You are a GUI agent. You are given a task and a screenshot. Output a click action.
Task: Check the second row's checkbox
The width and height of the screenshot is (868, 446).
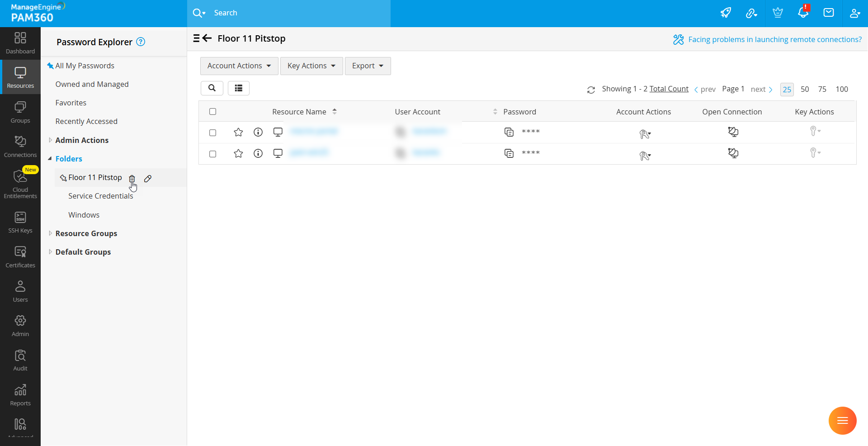213,154
